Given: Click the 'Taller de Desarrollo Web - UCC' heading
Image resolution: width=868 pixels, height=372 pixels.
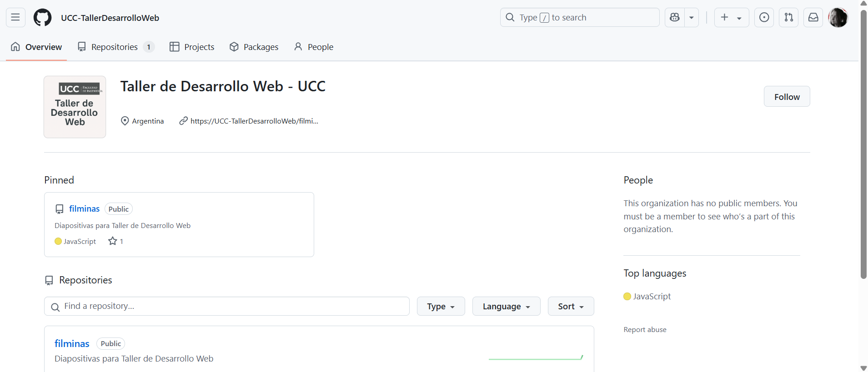Looking at the screenshot, I should (x=223, y=86).
